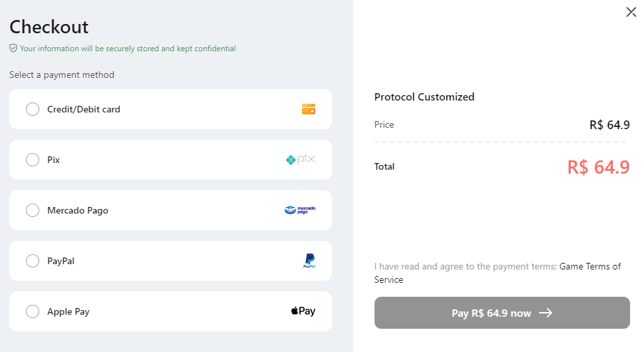Screen dimensions: 644x352
Task: Click the Mercado Pago handshake logo
Action: [300, 210]
